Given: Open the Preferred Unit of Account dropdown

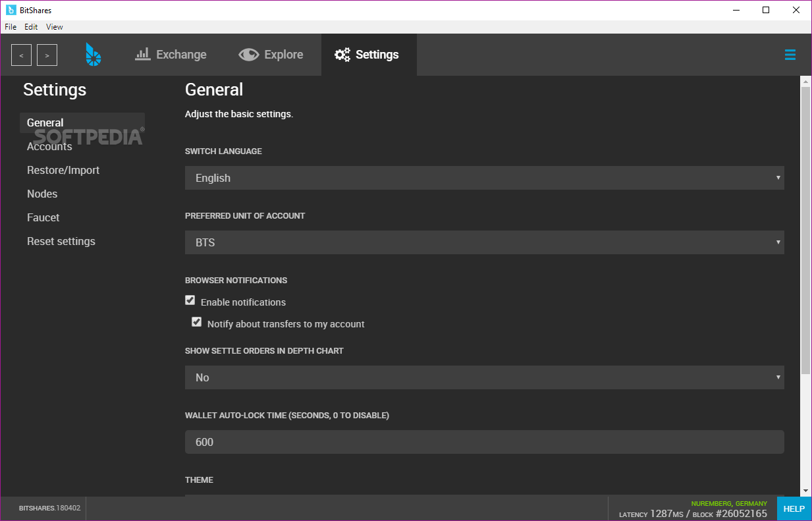Looking at the screenshot, I should [x=484, y=242].
